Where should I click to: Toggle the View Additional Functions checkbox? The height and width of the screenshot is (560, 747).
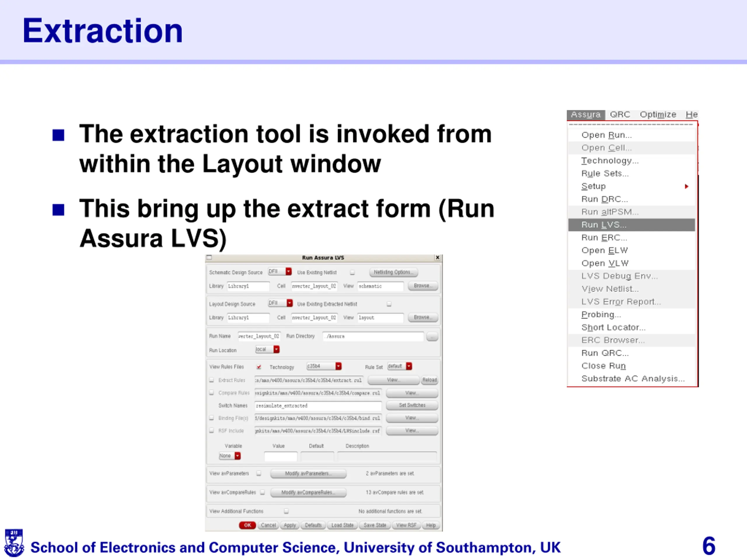point(286,511)
